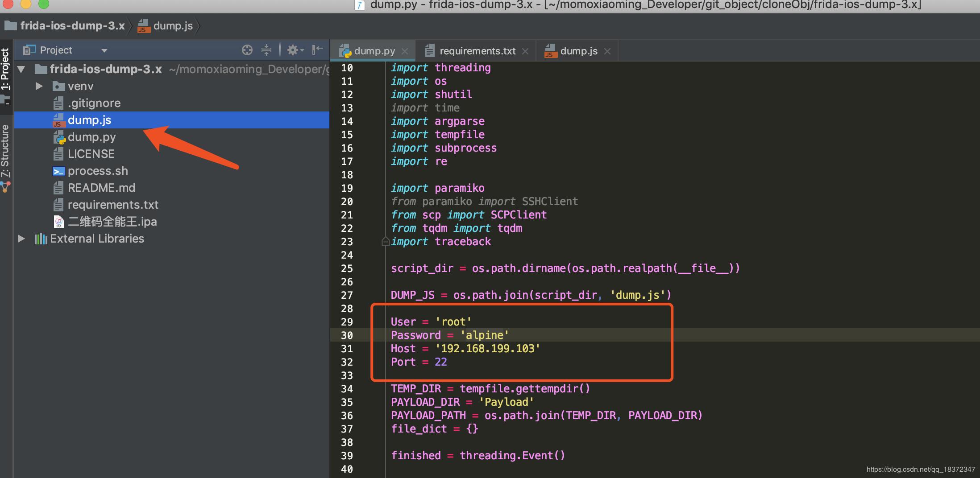980x478 pixels.
Task: Select the .gitignore file
Action: pos(94,103)
